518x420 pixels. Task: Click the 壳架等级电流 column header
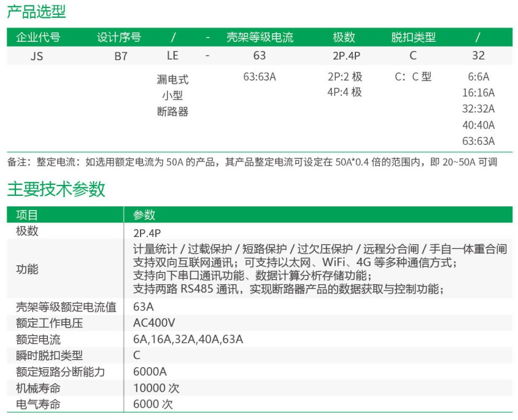click(x=260, y=37)
